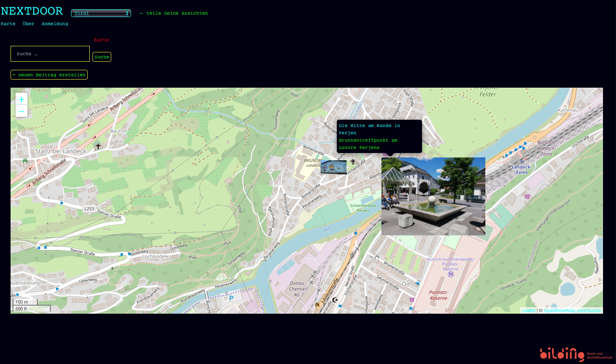
Task: Open the Über menu item
Action: coord(28,24)
